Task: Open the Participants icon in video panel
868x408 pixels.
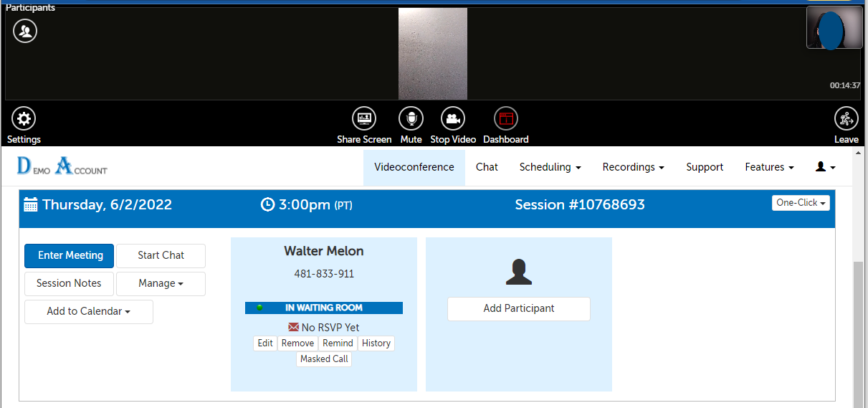Action: click(25, 31)
